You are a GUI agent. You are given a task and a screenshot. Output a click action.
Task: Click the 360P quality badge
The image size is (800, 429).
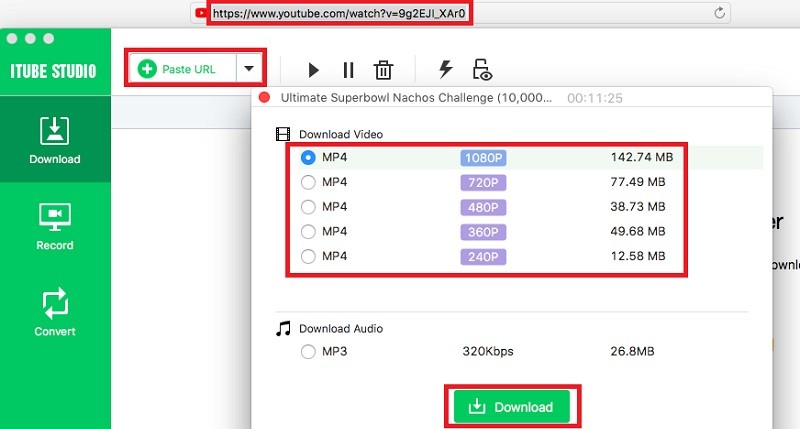click(483, 232)
